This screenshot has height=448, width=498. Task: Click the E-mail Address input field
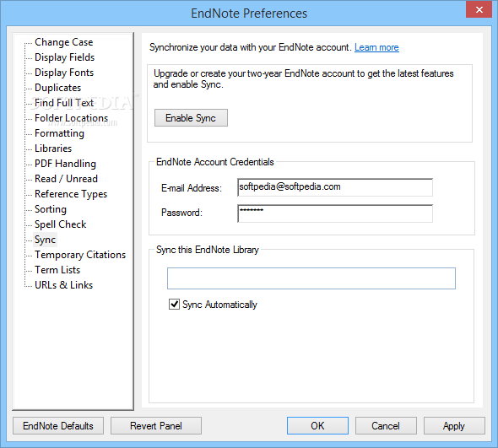[x=335, y=187]
